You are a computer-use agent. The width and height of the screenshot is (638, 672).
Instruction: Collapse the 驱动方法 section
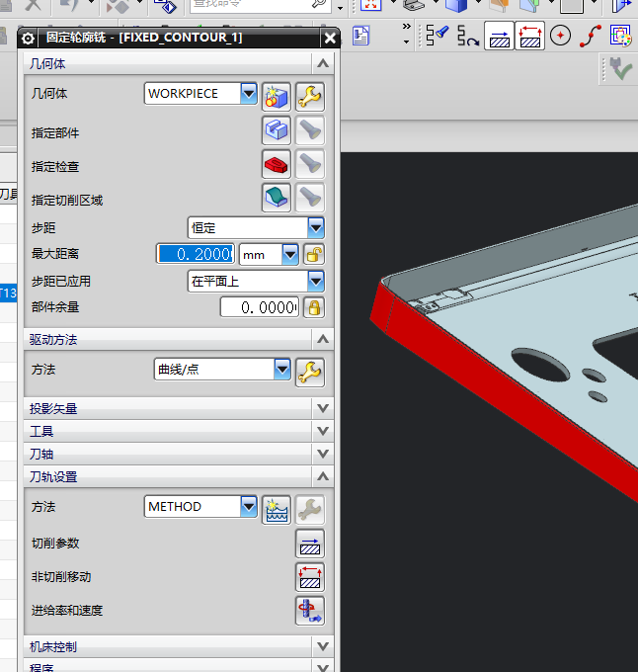pos(323,339)
